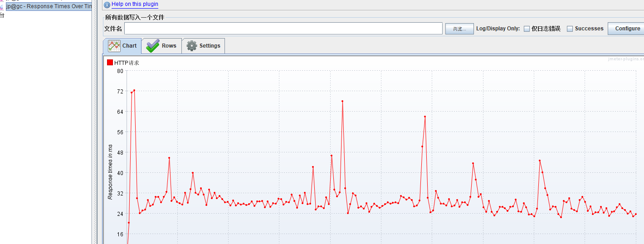Click the 文件名 field label

pyautogui.click(x=113, y=29)
